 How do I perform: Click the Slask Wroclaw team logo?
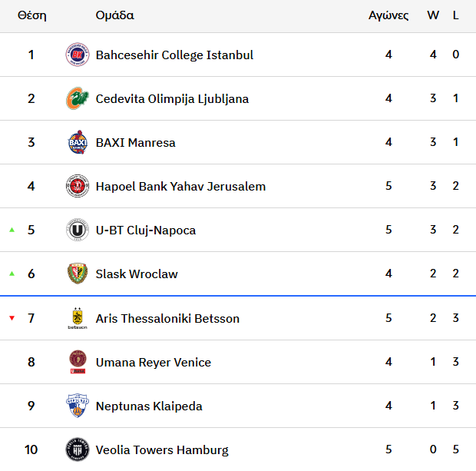78,274
